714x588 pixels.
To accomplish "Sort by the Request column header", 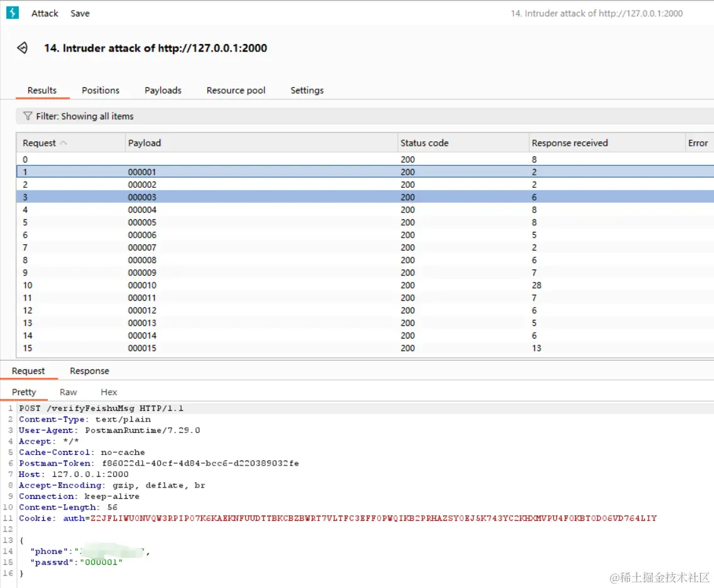I will [70, 143].
